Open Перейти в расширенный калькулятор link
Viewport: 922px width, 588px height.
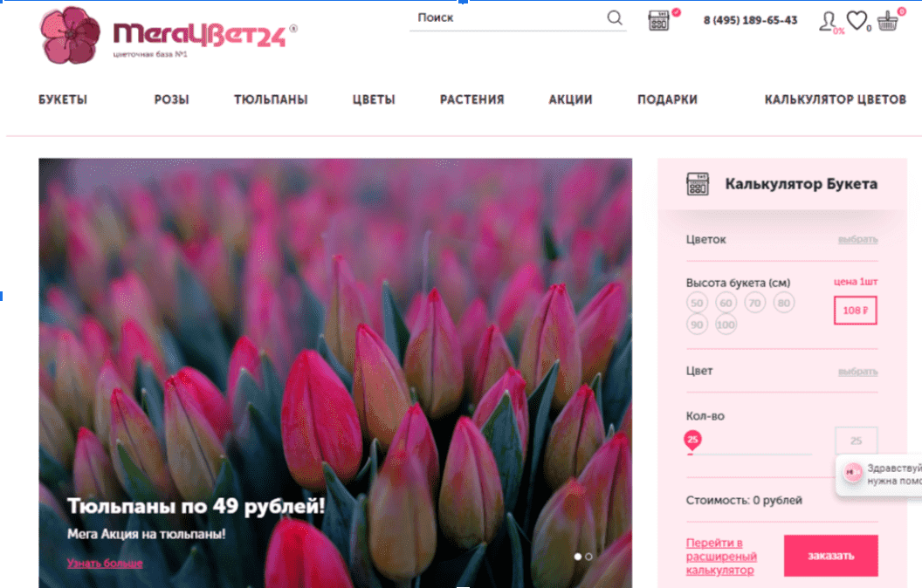(x=721, y=557)
